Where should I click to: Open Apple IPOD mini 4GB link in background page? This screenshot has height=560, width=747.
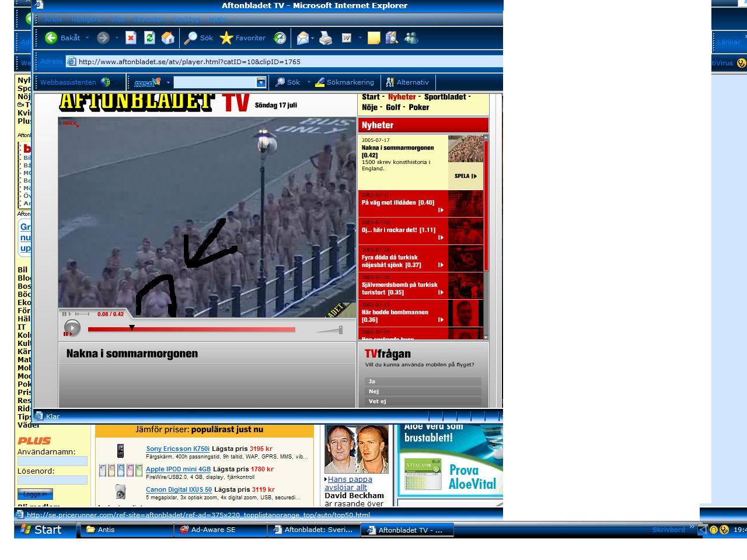[179, 469]
